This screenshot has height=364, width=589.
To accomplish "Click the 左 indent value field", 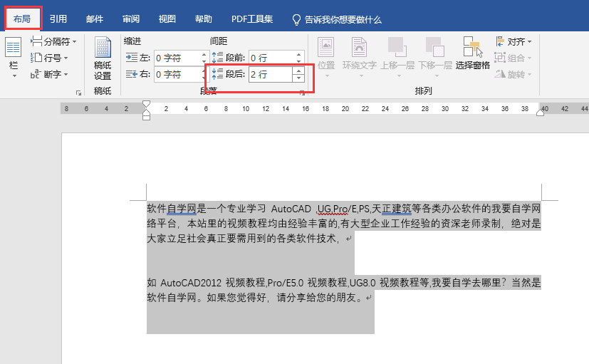I will pyautogui.click(x=177, y=58).
